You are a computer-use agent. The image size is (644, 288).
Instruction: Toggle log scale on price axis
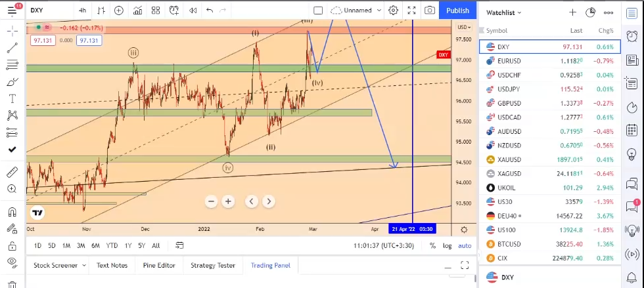(x=448, y=245)
